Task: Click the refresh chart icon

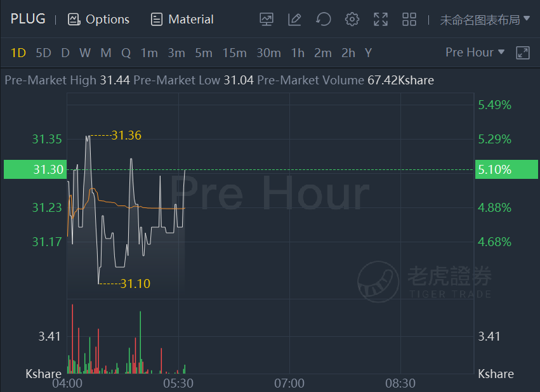Action: point(324,19)
